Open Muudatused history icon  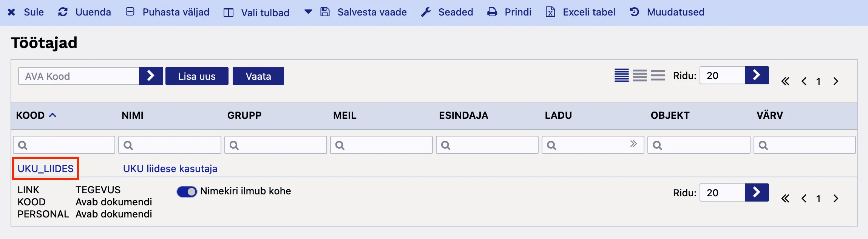coord(634,12)
